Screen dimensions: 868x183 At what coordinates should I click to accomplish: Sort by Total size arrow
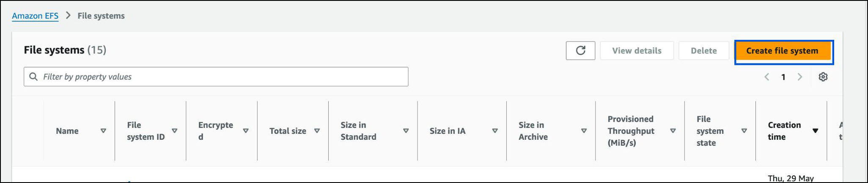point(317,131)
